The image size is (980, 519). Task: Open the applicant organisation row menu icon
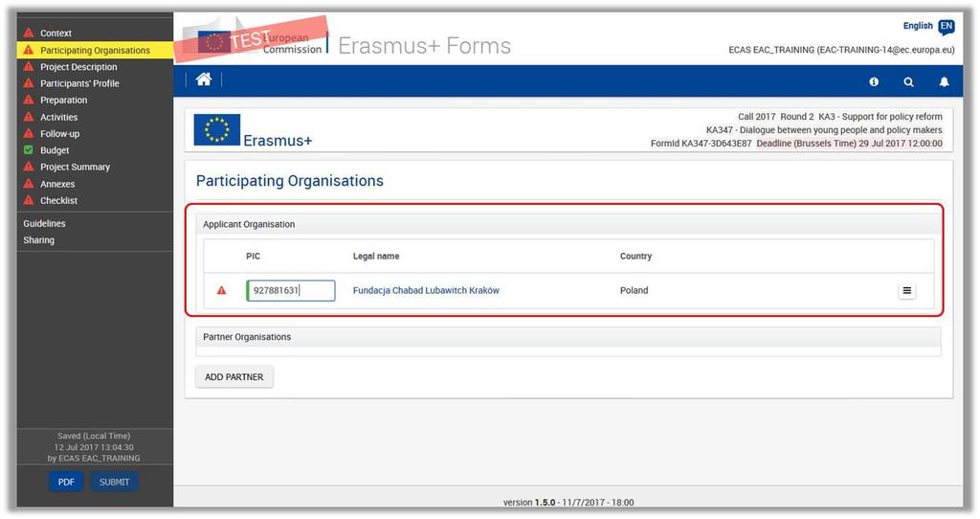[907, 290]
